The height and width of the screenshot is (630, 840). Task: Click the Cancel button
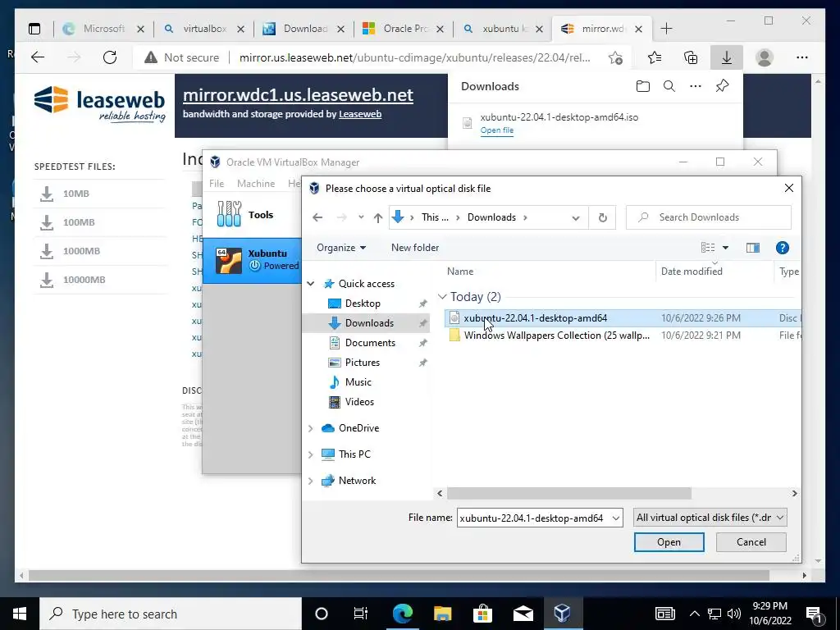click(751, 542)
